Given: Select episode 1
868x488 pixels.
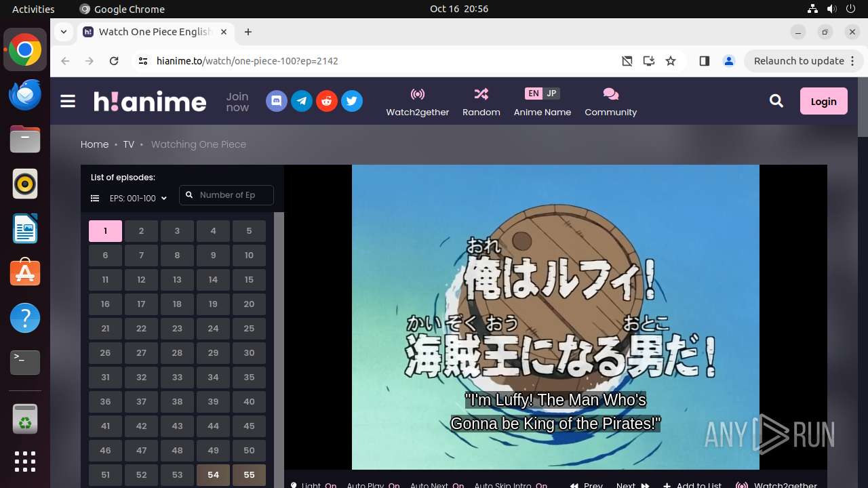Looking at the screenshot, I should pos(105,231).
